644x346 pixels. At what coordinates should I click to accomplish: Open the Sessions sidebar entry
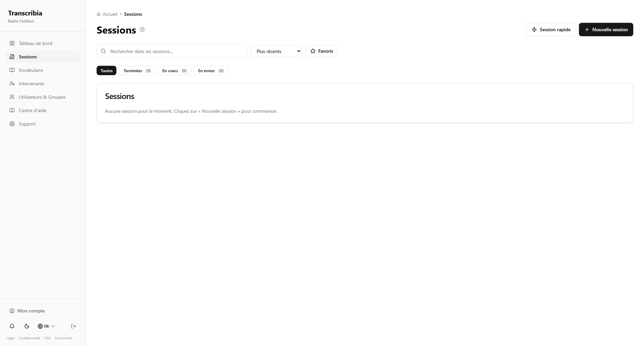pyautogui.click(x=43, y=57)
